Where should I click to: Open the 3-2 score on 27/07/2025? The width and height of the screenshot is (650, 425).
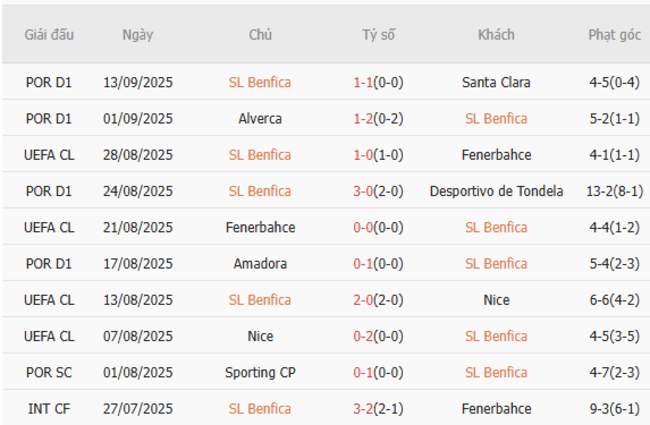click(x=363, y=409)
